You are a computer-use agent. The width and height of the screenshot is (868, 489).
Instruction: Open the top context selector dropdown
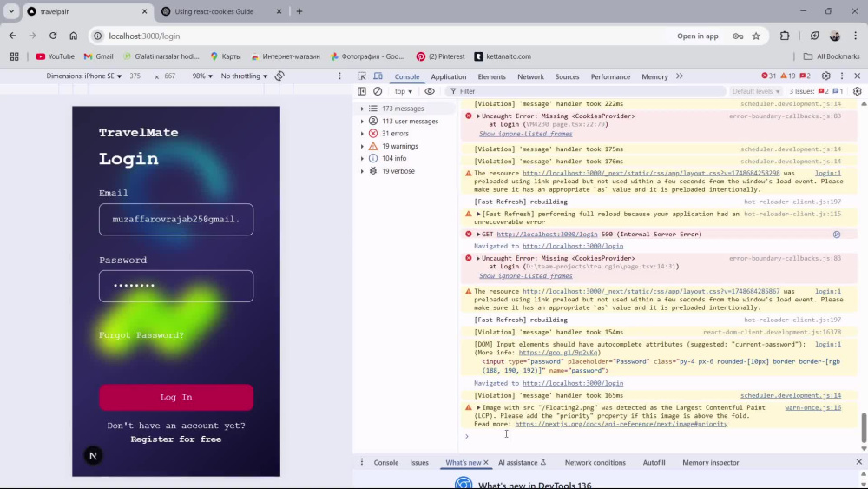tap(404, 91)
